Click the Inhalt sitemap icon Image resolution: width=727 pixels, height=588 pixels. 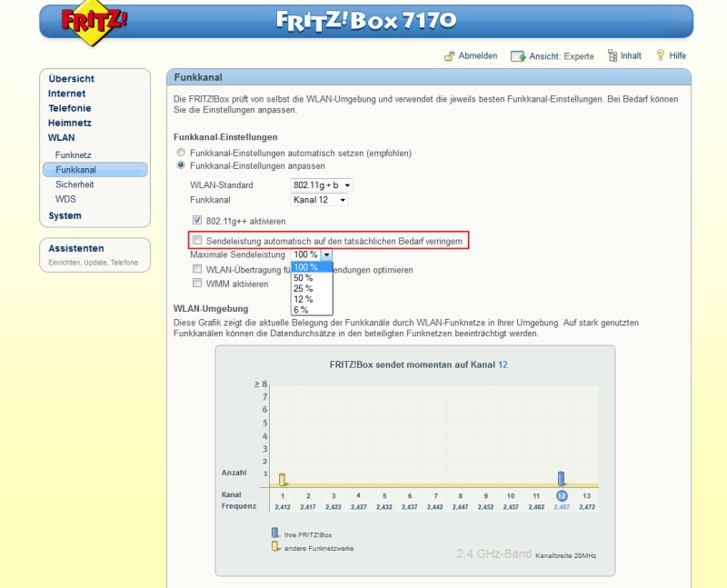(612, 56)
